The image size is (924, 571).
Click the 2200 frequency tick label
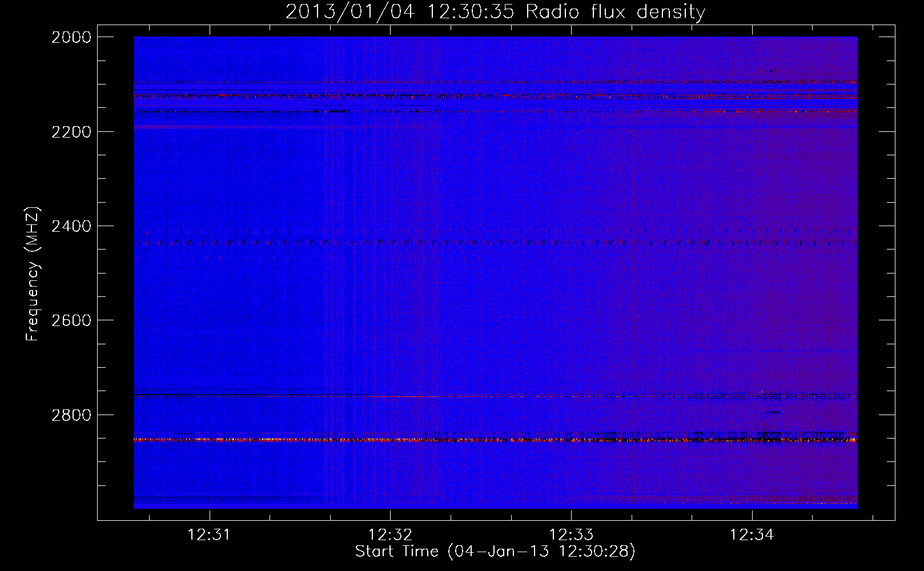[71, 132]
